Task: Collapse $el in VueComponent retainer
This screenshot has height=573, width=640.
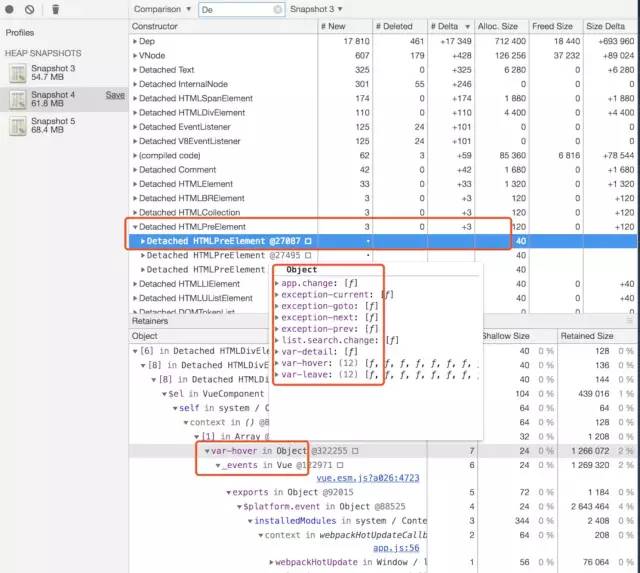Action: point(164,394)
